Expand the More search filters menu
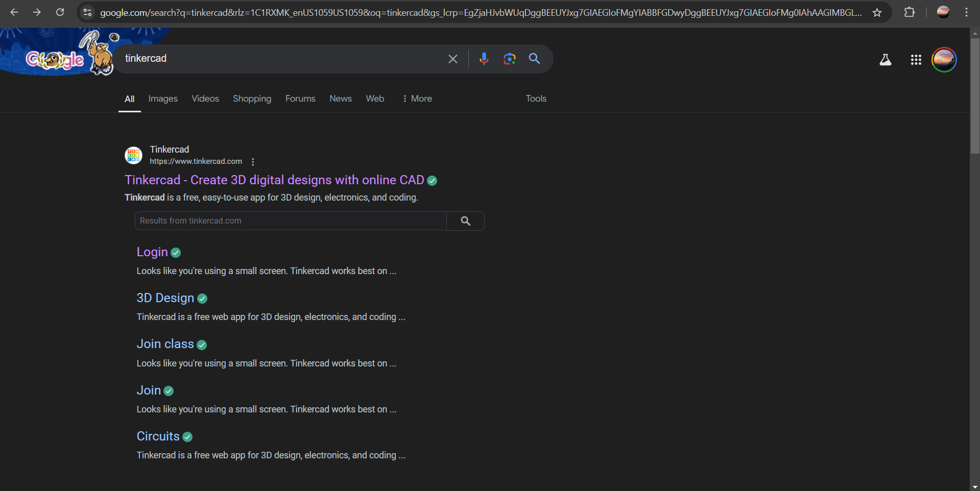This screenshot has width=980, height=491. click(417, 99)
